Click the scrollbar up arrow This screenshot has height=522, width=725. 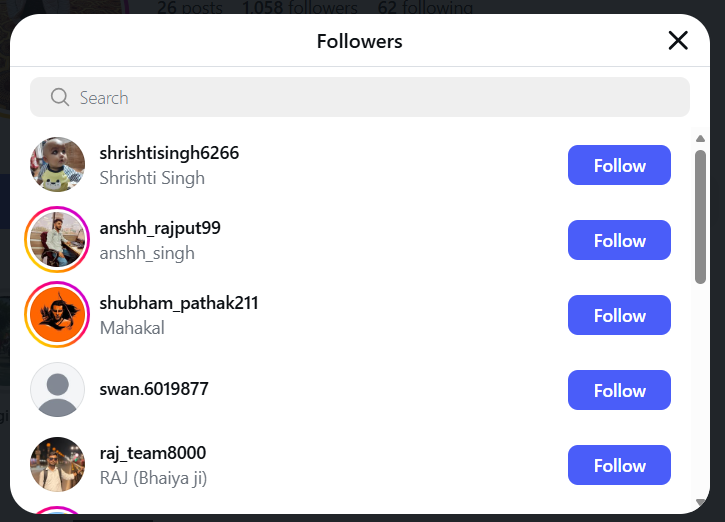pyautogui.click(x=700, y=138)
